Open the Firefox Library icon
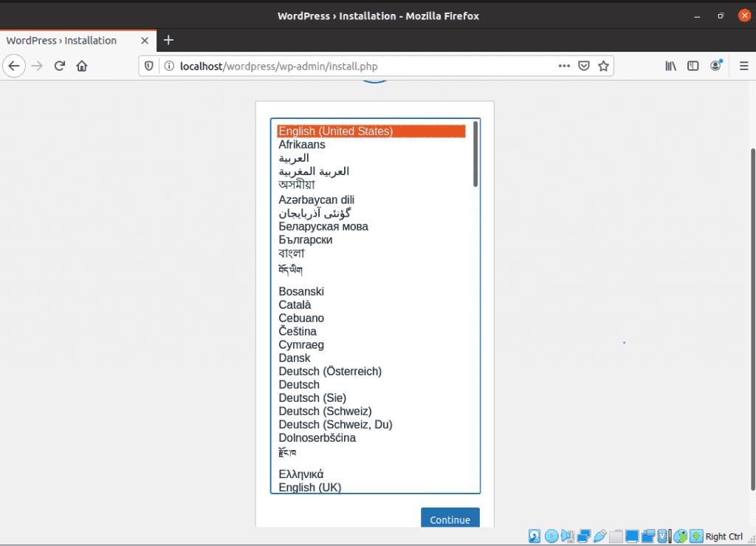The image size is (756, 546). (670, 66)
